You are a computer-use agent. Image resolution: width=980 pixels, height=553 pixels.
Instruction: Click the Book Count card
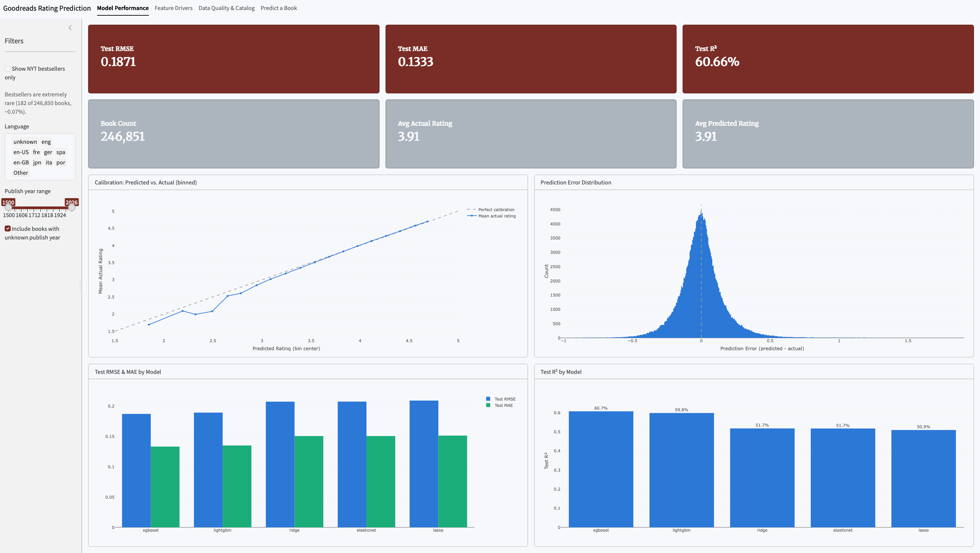tap(234, 134)
